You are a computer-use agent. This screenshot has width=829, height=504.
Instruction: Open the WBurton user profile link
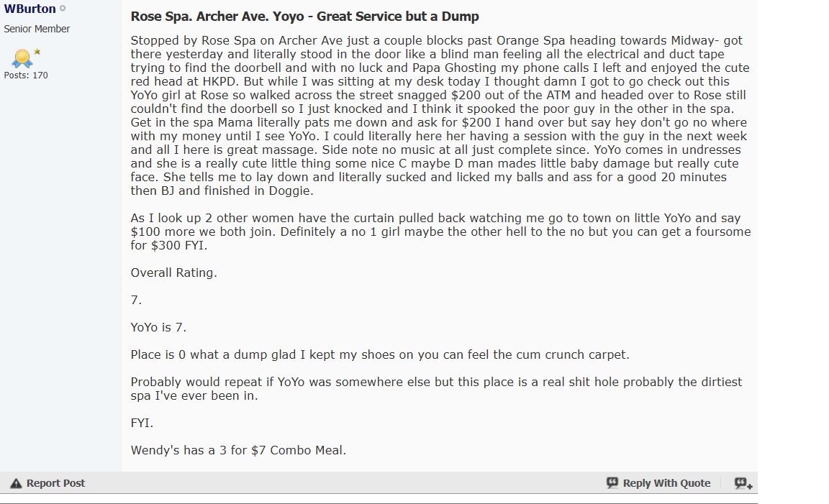pos(30,9)
